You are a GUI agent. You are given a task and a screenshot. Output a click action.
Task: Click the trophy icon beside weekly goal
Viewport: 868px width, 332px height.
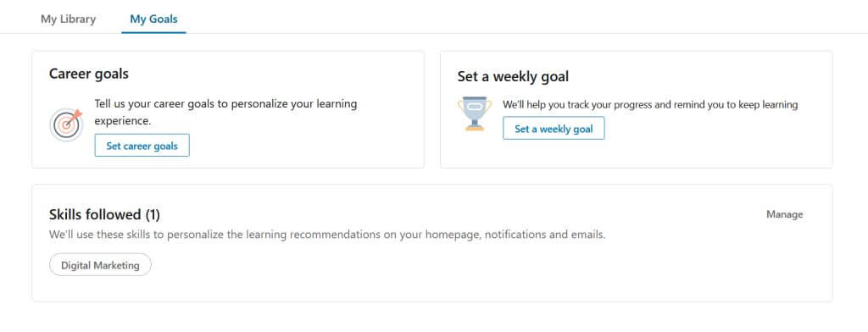[x=475, y=114]
